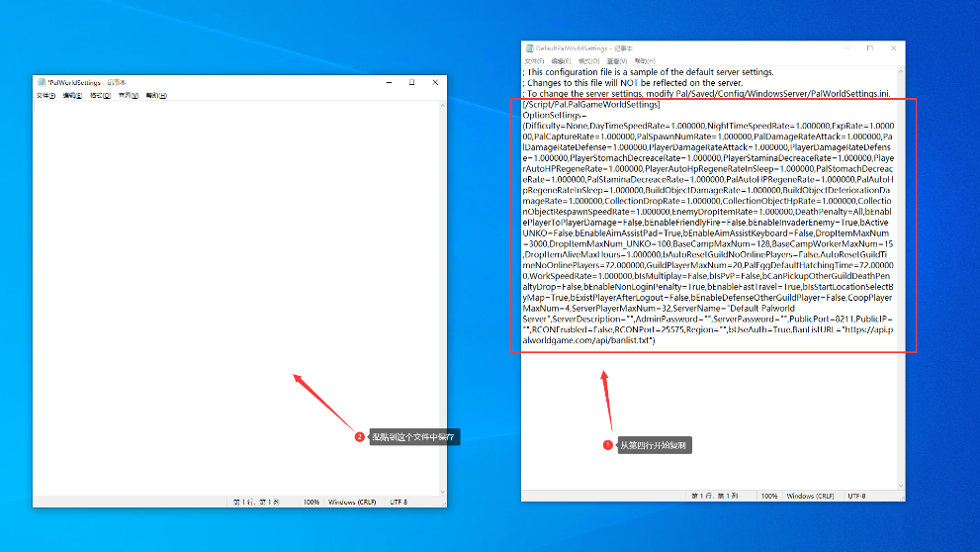Click inside the empty PalWorldSettings text area
This screenshot has width=980, height=552.
coord(235,299)
